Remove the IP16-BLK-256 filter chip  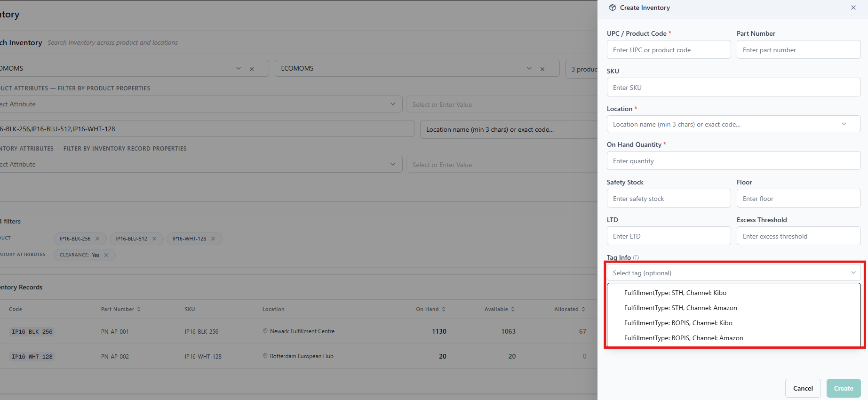coord(97,239)
